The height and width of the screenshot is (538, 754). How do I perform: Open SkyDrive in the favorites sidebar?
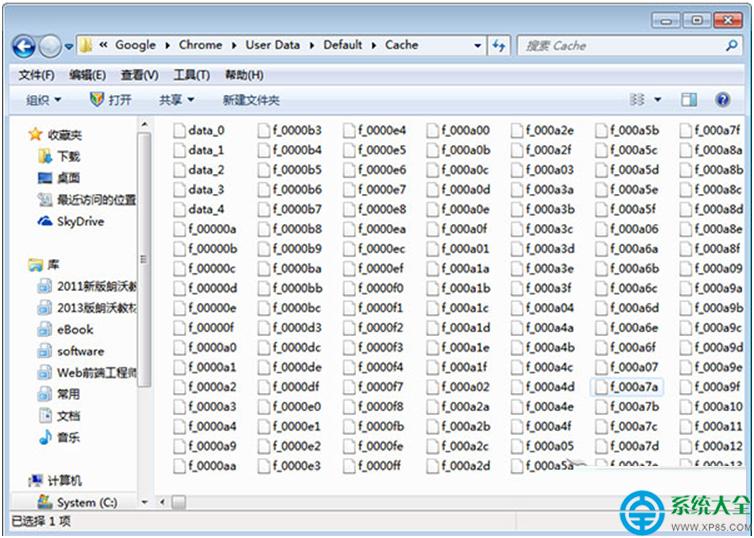(80, 222)
